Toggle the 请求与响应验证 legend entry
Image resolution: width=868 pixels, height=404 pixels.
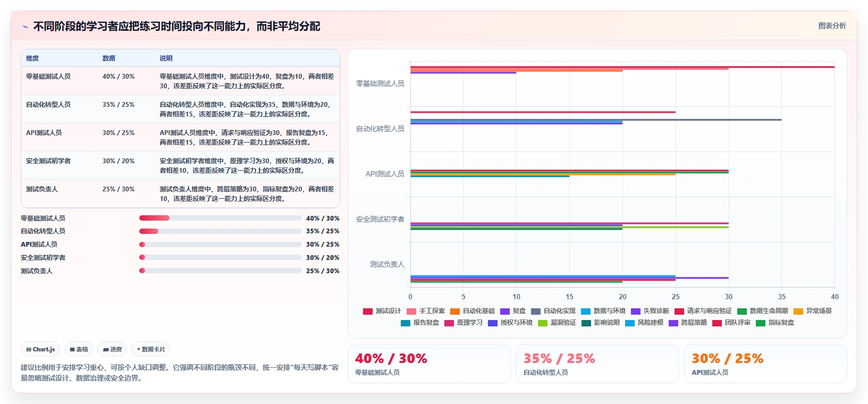tap(703, 311)
